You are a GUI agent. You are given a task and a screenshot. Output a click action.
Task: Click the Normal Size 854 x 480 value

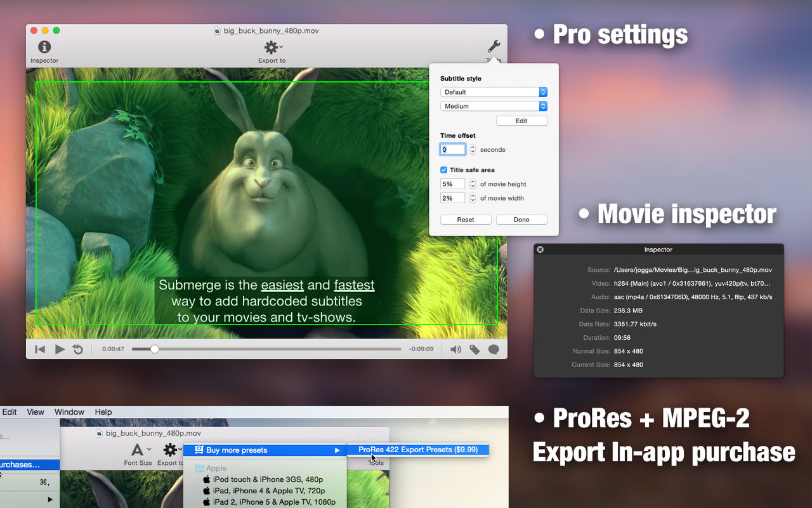(628, 351)
